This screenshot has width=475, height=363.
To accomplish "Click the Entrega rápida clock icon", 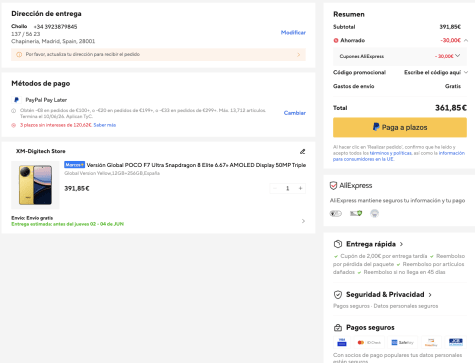I will (338, 244).
